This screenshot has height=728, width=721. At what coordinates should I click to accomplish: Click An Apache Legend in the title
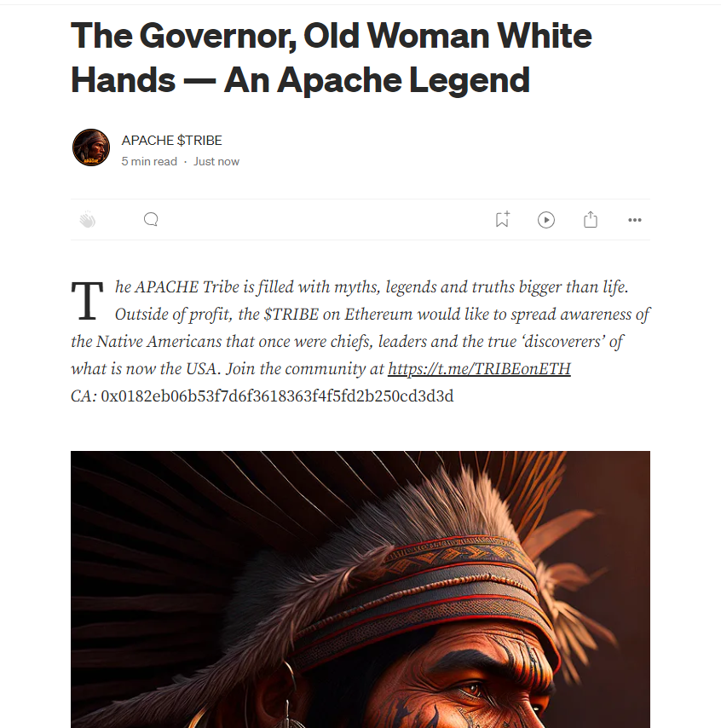point(377,80)
